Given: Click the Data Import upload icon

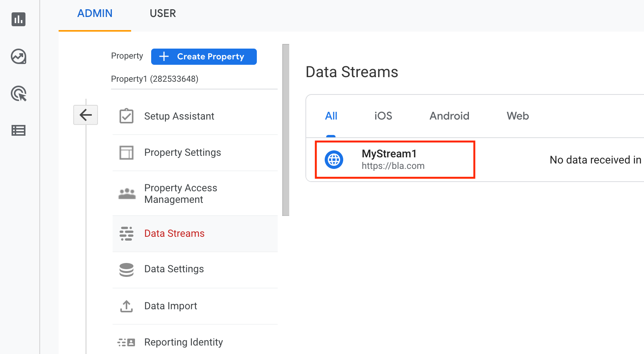Looking at the screenshot, I should [126, 306].
